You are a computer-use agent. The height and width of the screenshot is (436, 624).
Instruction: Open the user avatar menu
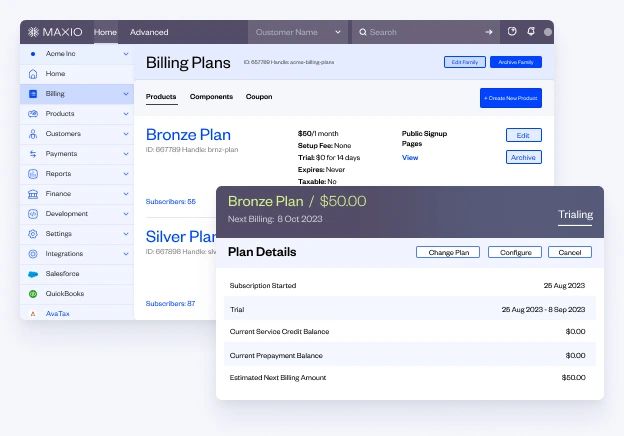(548, 32)
